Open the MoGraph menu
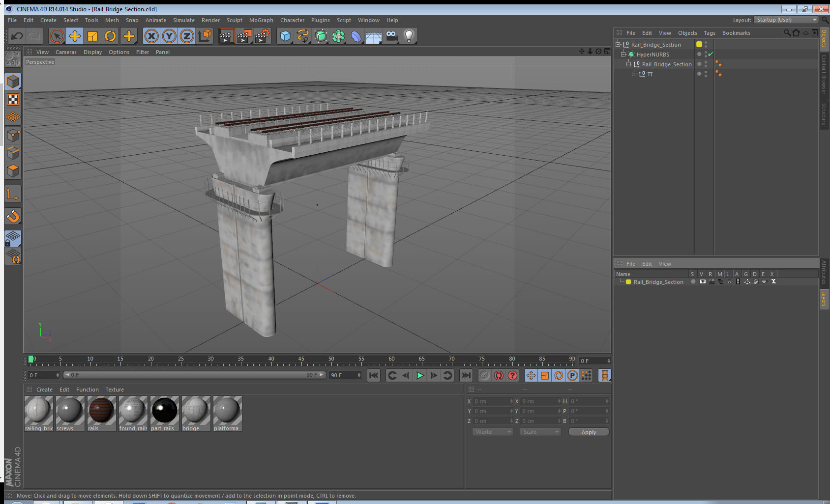Screen dimensions: 830x504 coord(261,20)
